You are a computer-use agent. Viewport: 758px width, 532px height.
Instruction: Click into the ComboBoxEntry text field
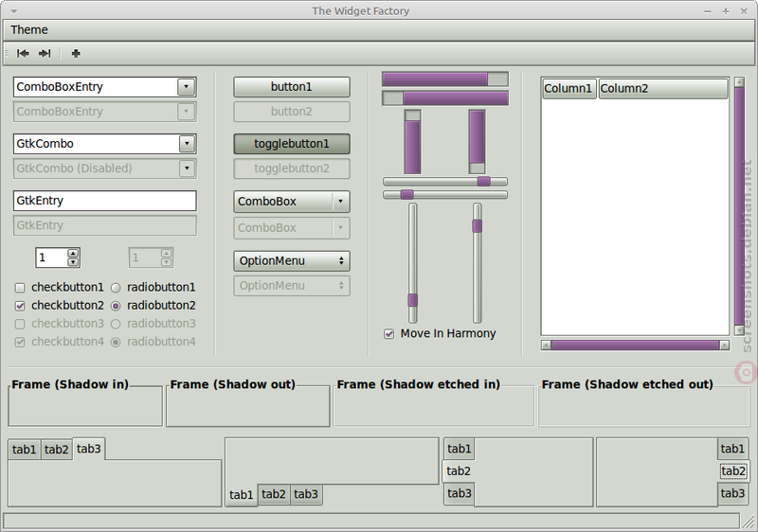tap(96, 87)
